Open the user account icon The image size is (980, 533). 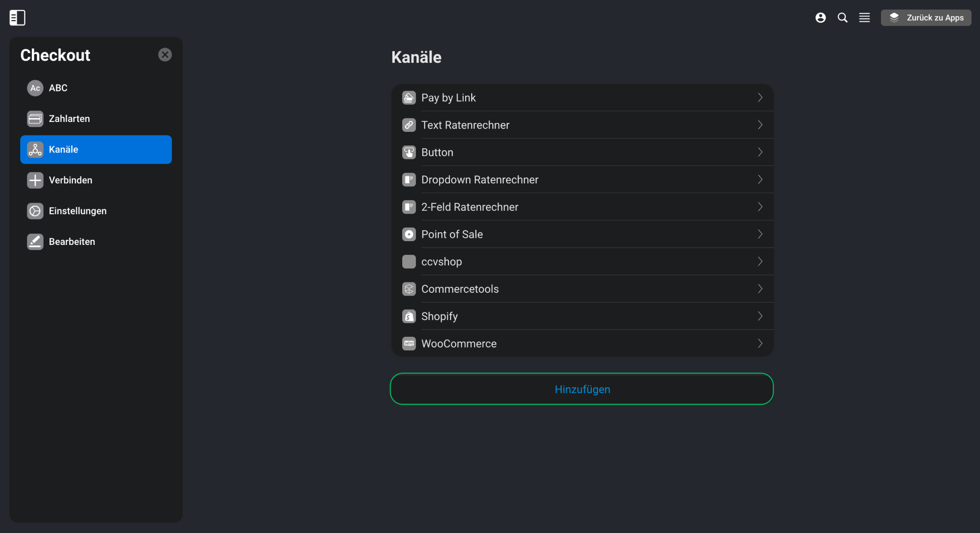(x=820, y=18)
